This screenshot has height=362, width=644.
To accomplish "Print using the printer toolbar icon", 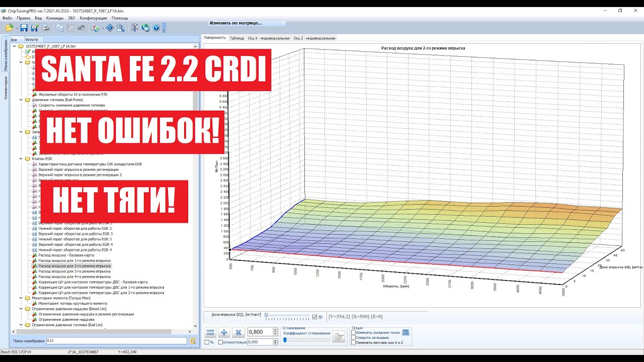I will [x=45, y=28].
